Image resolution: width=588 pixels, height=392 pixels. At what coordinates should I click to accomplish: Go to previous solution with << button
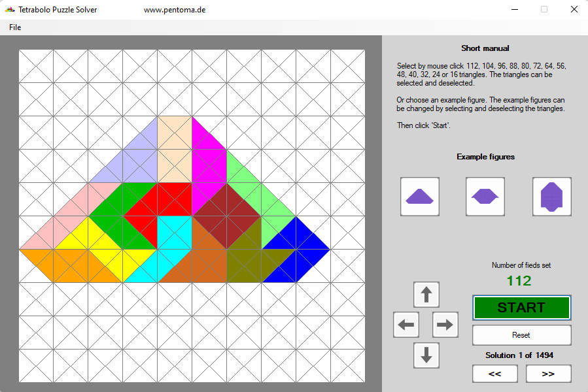pos(495,374)
